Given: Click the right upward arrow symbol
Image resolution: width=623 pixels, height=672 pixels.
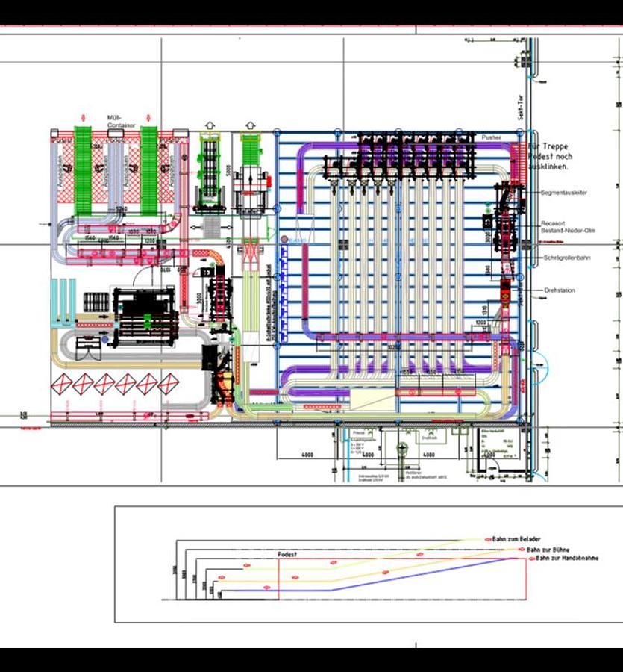Looking at the screenshot, I should pyautogui.click(x=250, y=125).
